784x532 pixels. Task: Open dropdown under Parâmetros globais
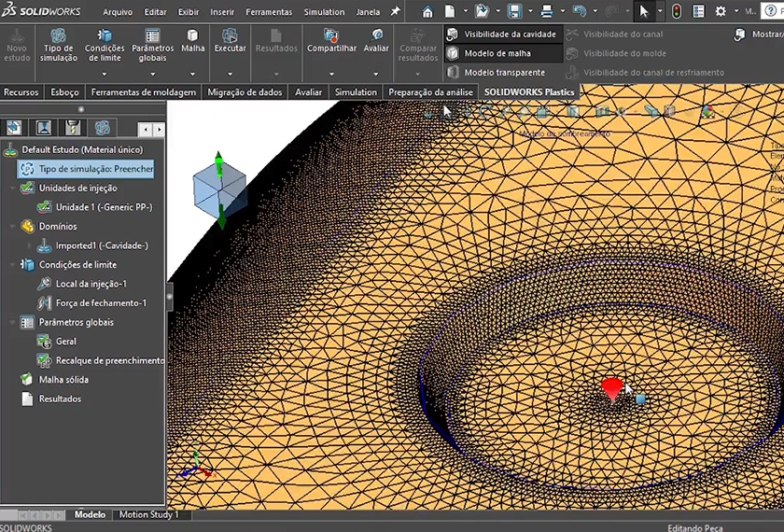152,74
